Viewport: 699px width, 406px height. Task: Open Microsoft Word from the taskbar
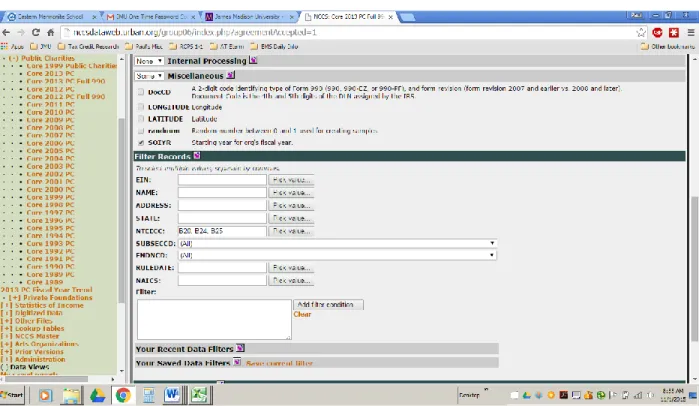tap(172, 395)
